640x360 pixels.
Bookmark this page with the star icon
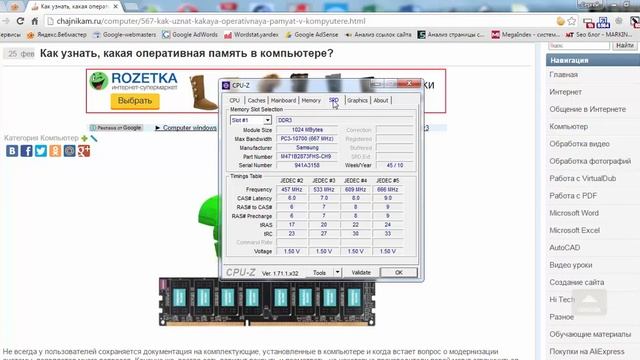tap(572, 21)
